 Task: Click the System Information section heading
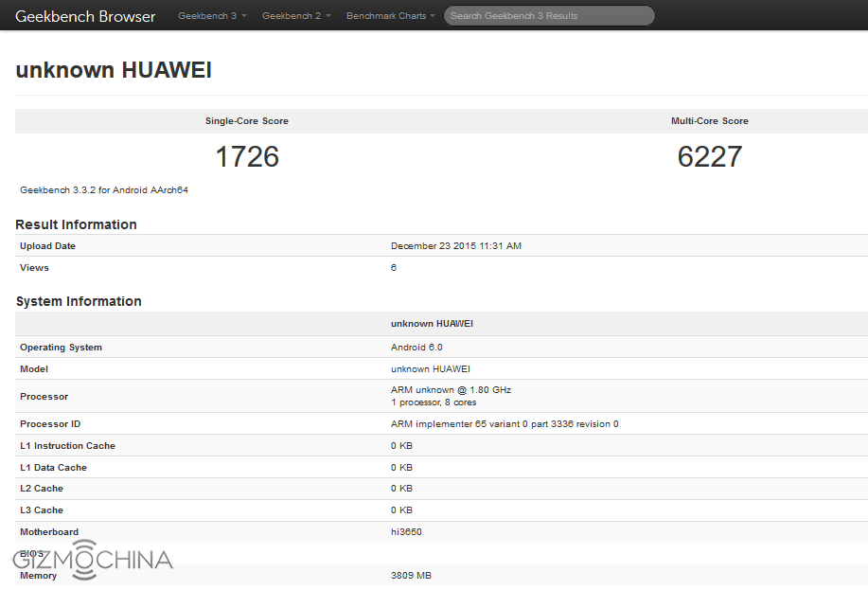point(79,301)
